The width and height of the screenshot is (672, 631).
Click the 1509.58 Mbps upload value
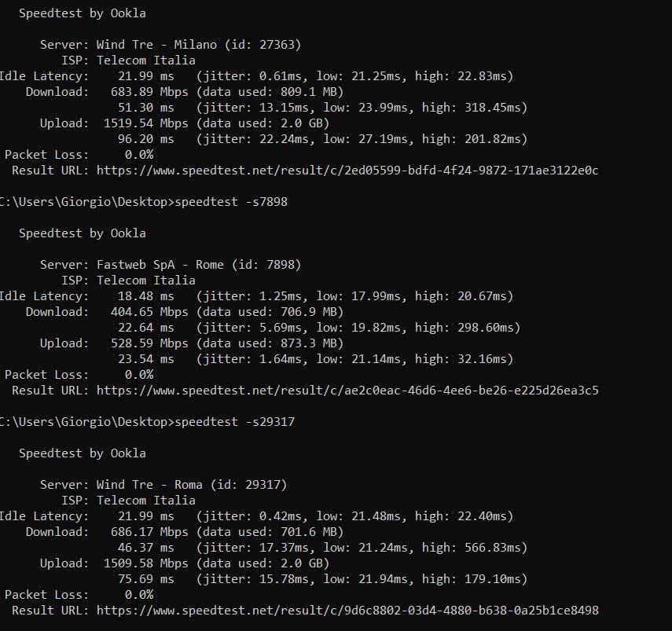145,563
